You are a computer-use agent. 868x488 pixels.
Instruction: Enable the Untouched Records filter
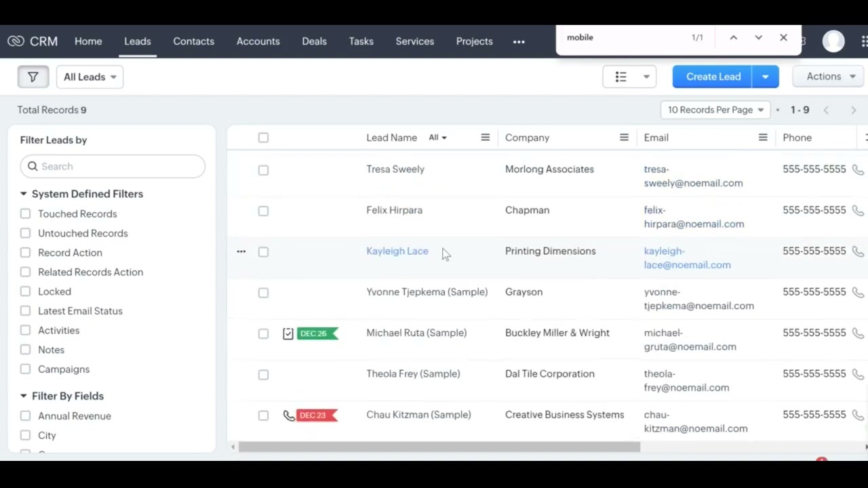[25, 233]
